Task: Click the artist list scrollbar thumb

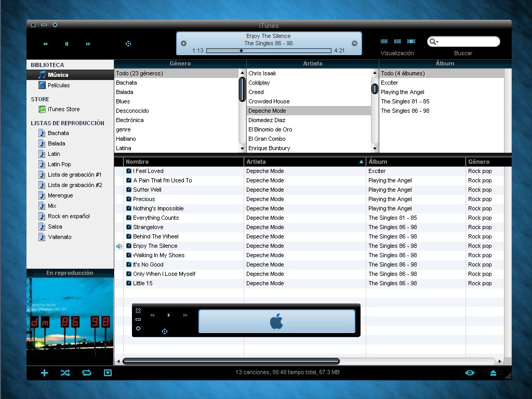Action: tap(375, 89)
